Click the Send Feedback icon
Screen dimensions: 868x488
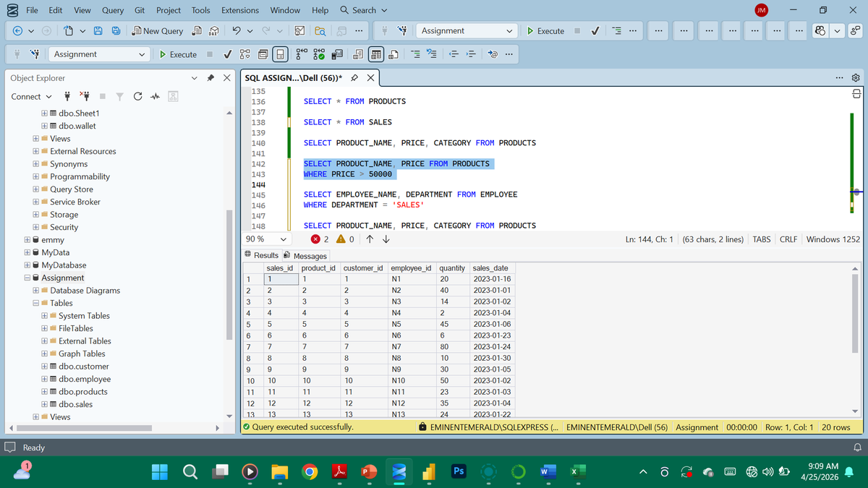(x=854, y=31)
